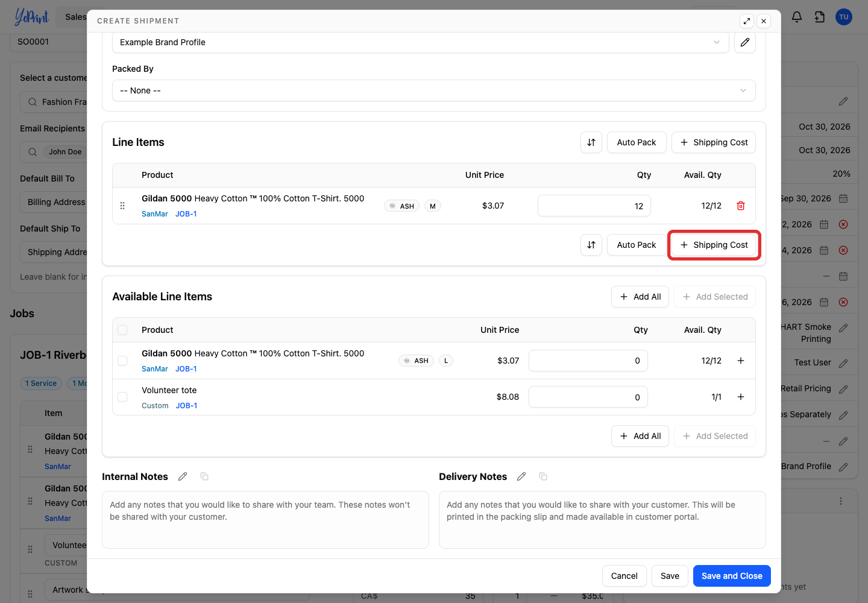Focus the Qty field for Volunteer tote
This screenshot has height=603, width=868.
click(588, 397)
